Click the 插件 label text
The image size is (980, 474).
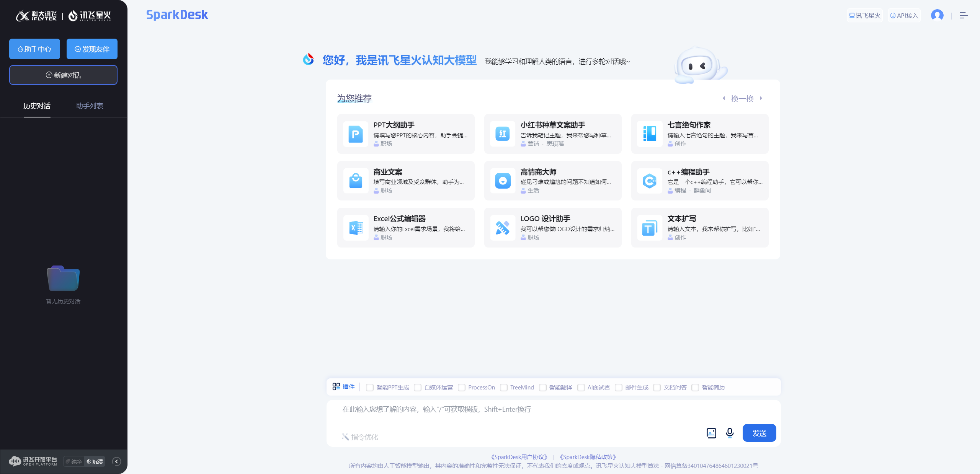[x=349, y=387]
